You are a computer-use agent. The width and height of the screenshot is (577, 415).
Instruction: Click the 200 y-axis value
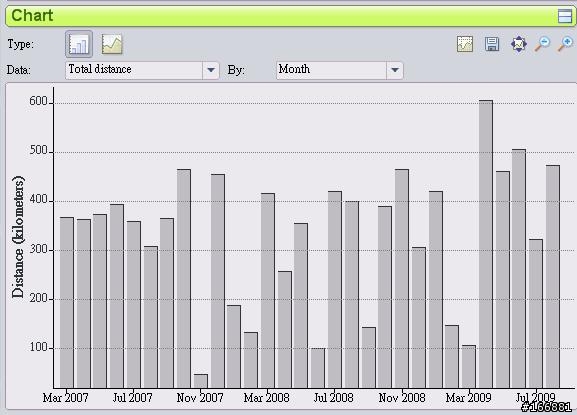[x=39, y=298]
